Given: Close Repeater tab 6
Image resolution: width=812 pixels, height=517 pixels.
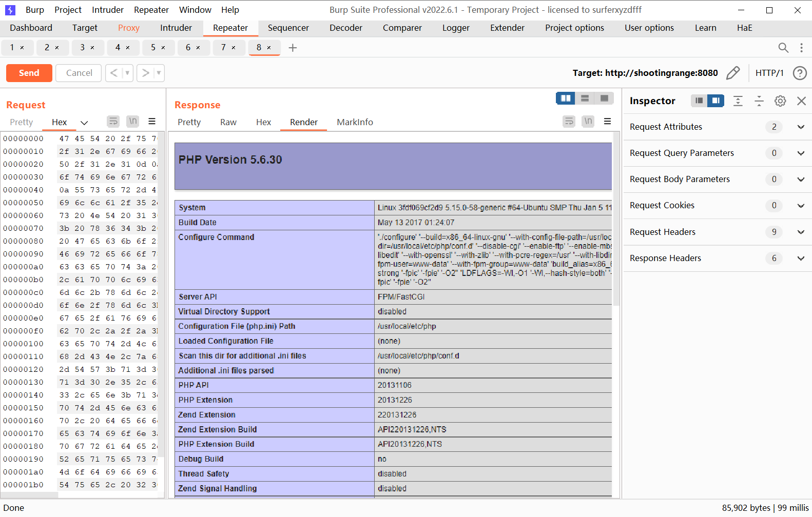Looking at the screenshot, I should tap(198, 48).
